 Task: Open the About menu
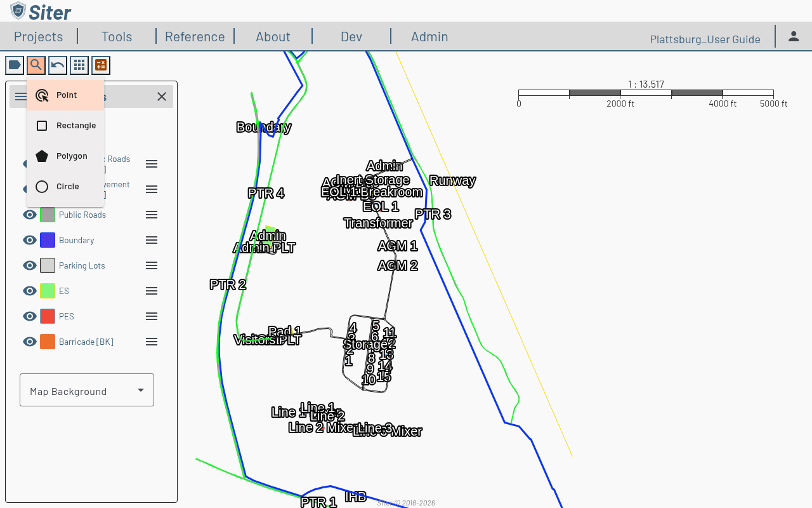pos(273,37)
